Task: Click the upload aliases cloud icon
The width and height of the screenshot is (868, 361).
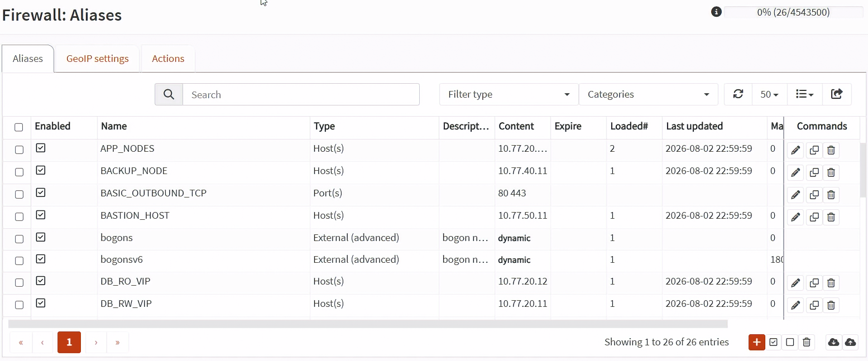Action: tap(850, 342)
